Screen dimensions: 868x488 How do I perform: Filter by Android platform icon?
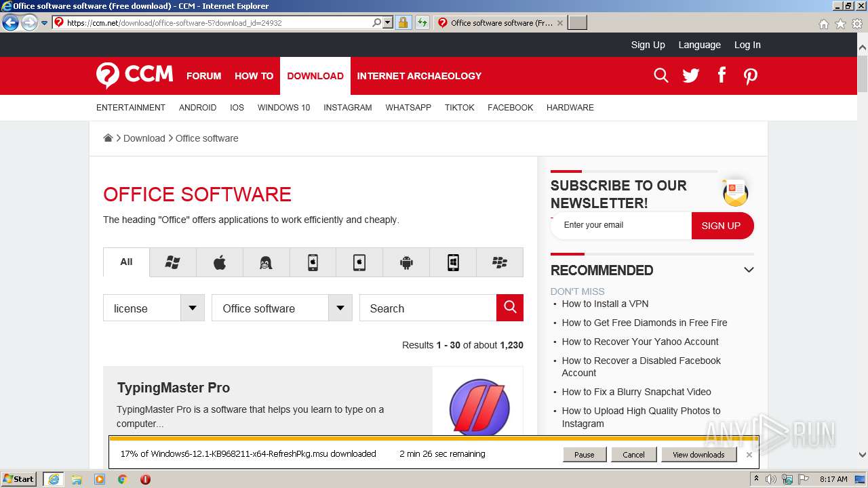406,262
